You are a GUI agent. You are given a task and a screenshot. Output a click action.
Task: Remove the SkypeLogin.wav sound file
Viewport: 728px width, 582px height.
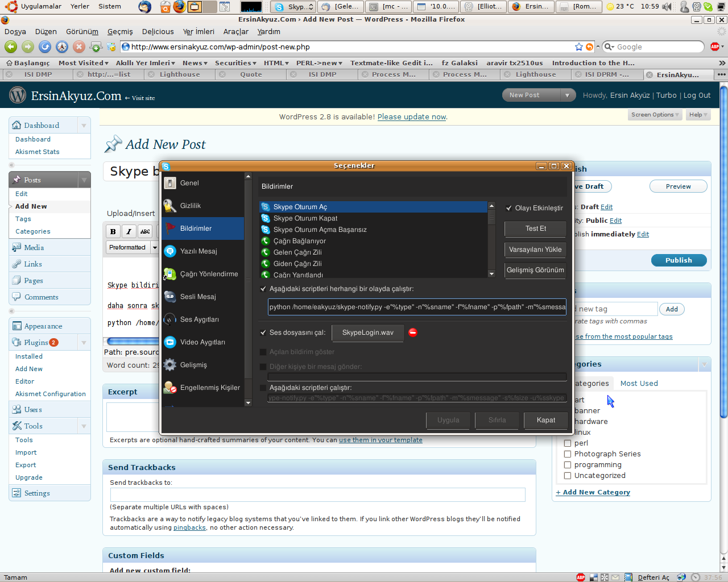(x=413, y=332)
